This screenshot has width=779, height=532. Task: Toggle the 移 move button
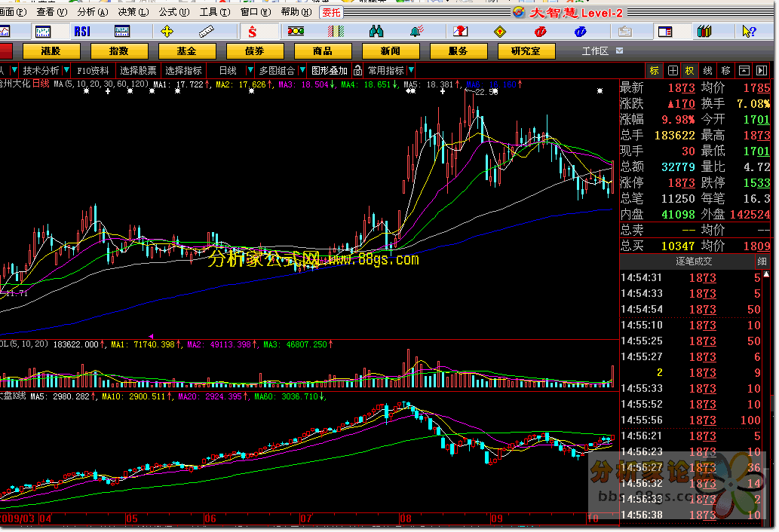pos(725,71)
